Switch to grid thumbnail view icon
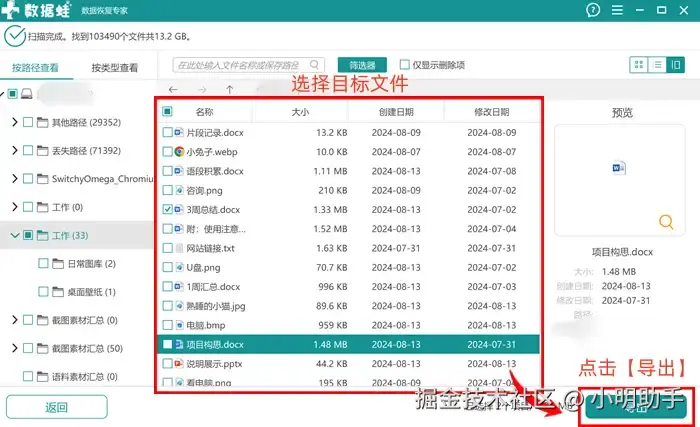Viewport: 700px width, 427px height. pyautogui.click(x=639, y=65)
